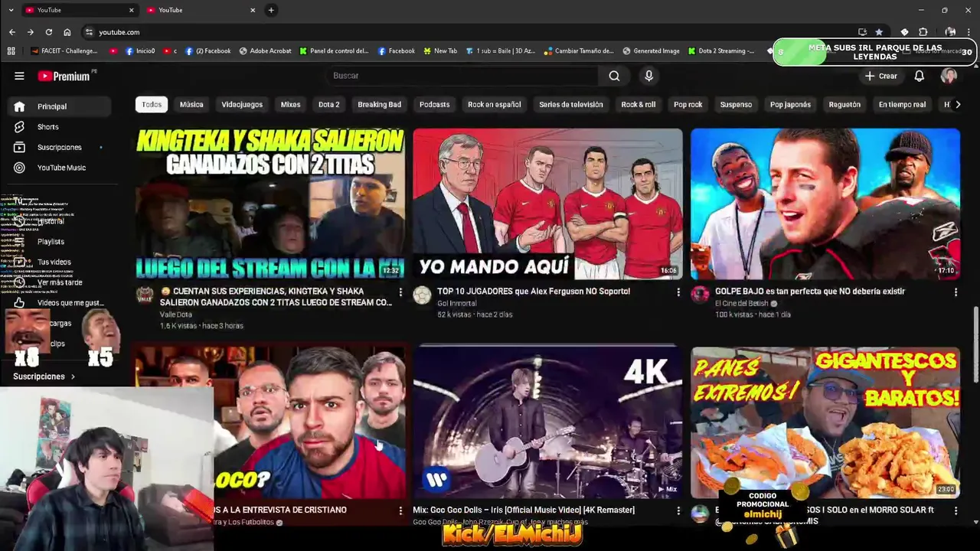Select the Series de televisión chip

(x=571, y=105)
